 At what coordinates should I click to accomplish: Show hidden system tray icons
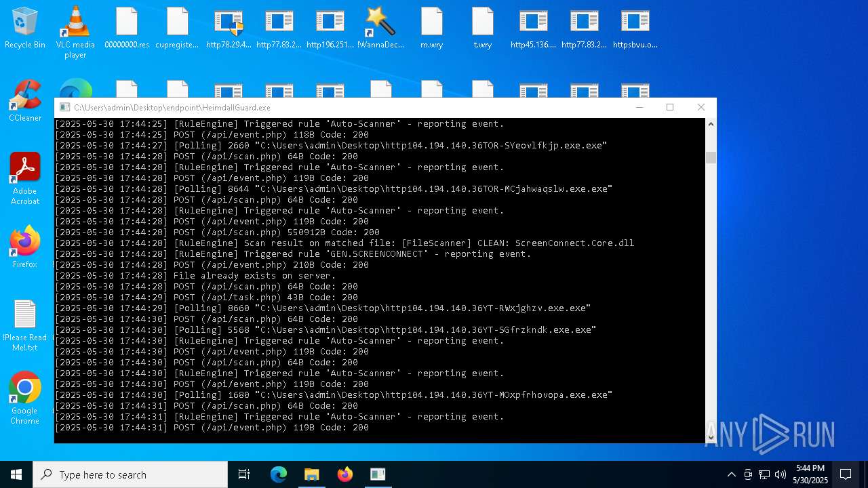731,474
